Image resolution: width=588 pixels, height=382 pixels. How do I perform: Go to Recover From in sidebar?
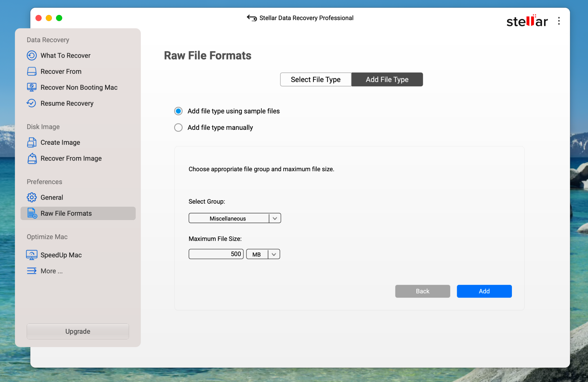(61, 72)
